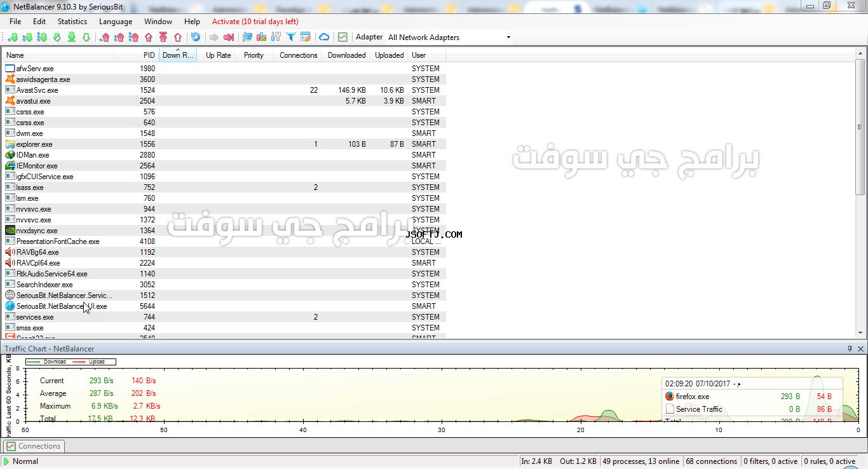The image size is (868, 469).
Task: Open the Window menu
Action: click(158, 22)
